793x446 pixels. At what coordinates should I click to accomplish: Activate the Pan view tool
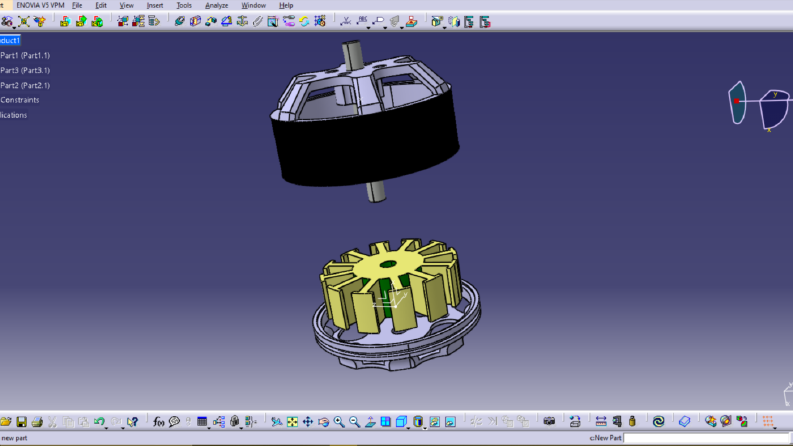(307, 421)
